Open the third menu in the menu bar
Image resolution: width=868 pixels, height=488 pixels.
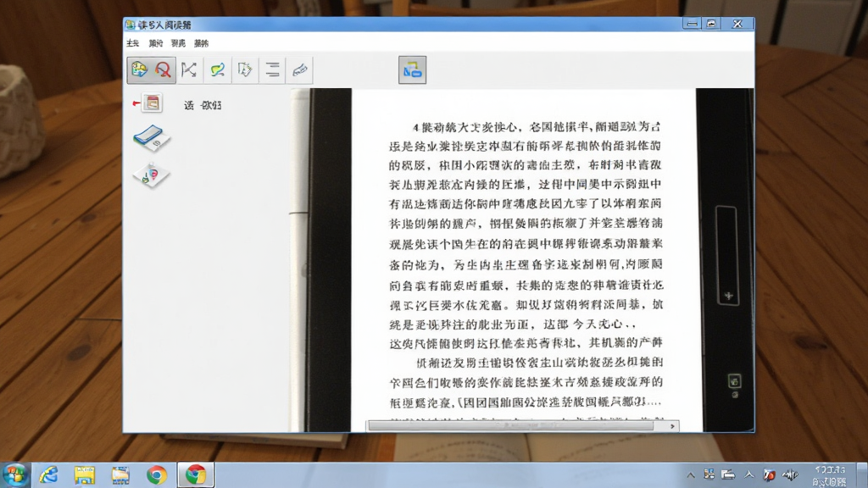pyautogui.click(x=178, y=43)
